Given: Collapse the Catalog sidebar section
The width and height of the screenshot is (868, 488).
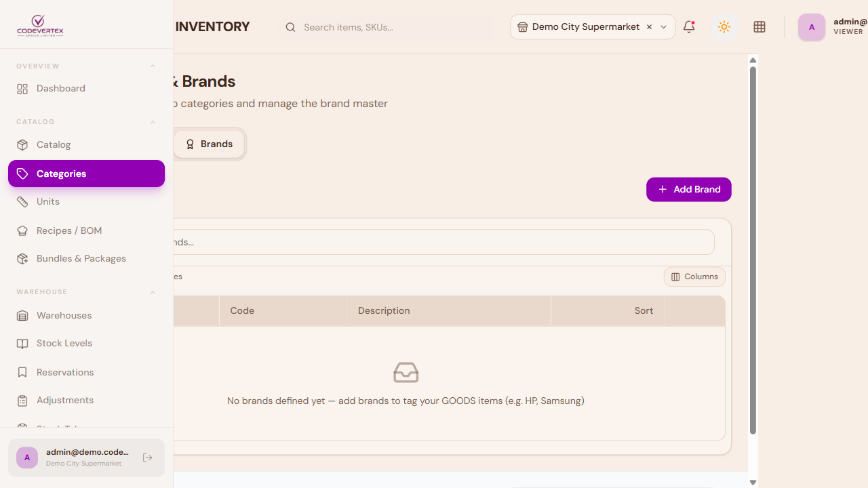Looking at the screenshot, I should pyautogui.click(x=153, y=122).
